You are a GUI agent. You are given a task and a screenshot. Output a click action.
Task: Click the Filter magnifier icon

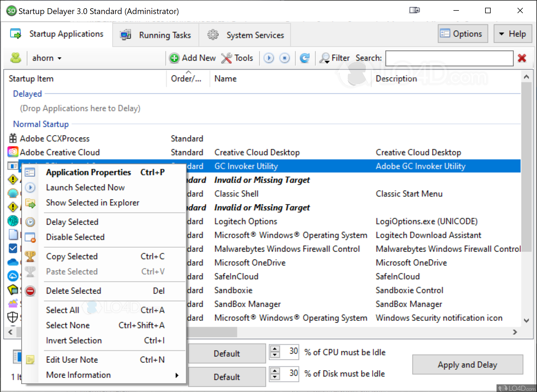click(325, 58)
